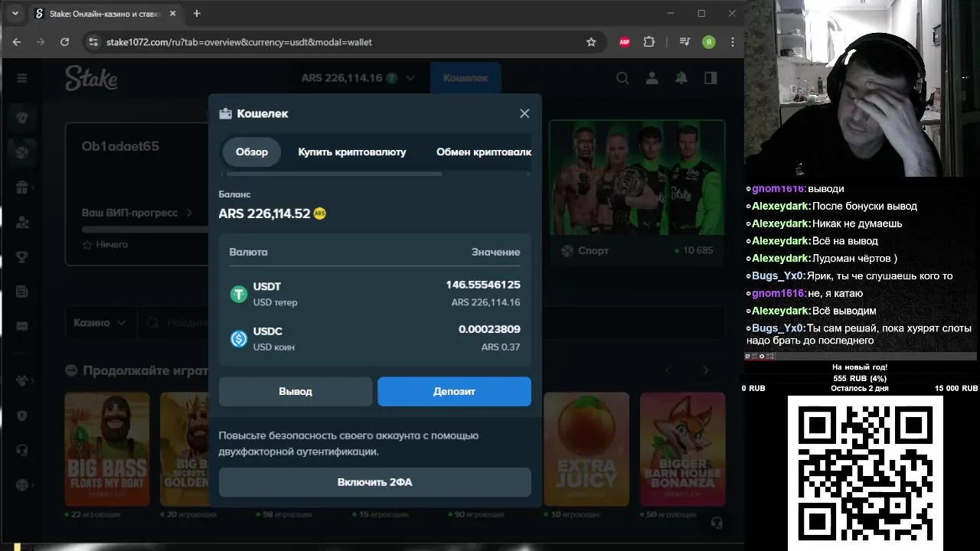Open the casino shield icon in sidebar
Screen dimensions: 980x551
21,118
